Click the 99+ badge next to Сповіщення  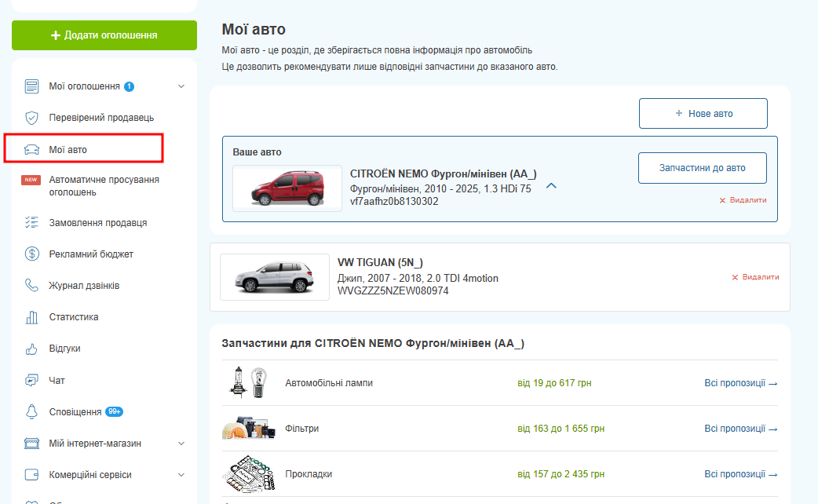(x=115, y=411)
